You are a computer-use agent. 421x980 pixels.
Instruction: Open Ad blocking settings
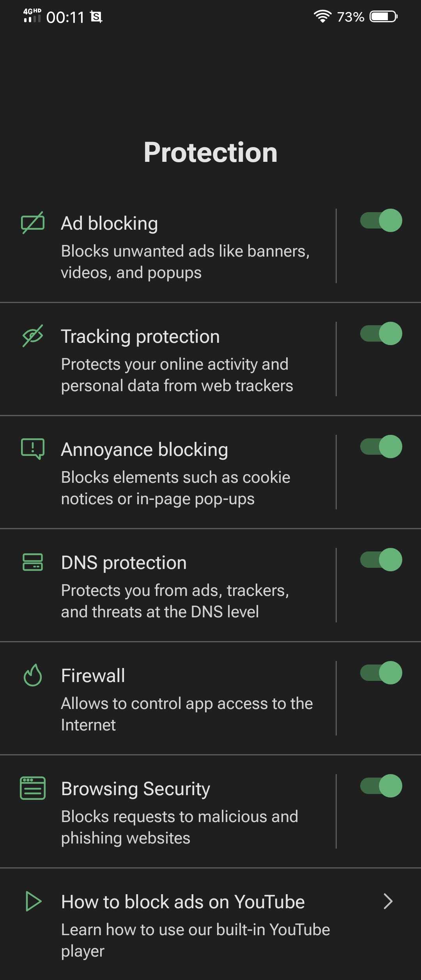pos(168,246)
